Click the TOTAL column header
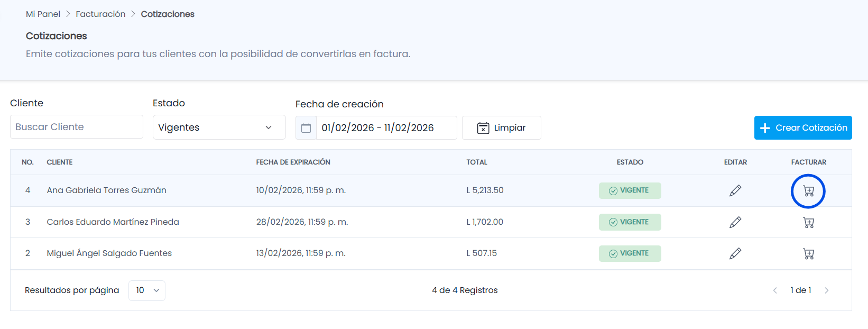The image size is (868, 329). (x=477, y=162)
